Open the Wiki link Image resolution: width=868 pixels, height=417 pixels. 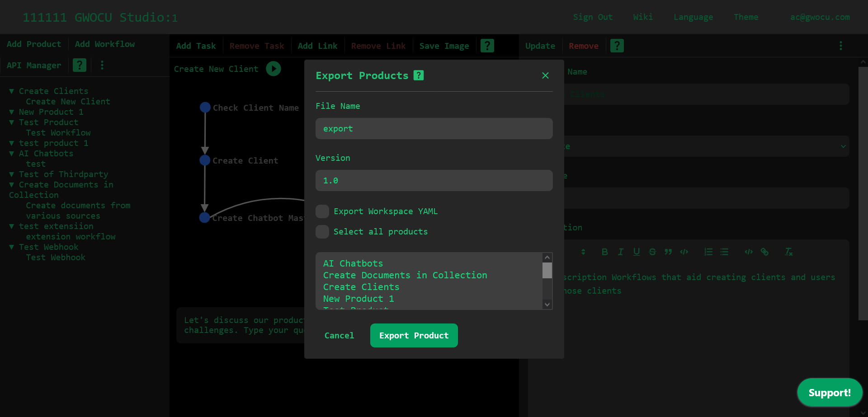tap(643, 17)
